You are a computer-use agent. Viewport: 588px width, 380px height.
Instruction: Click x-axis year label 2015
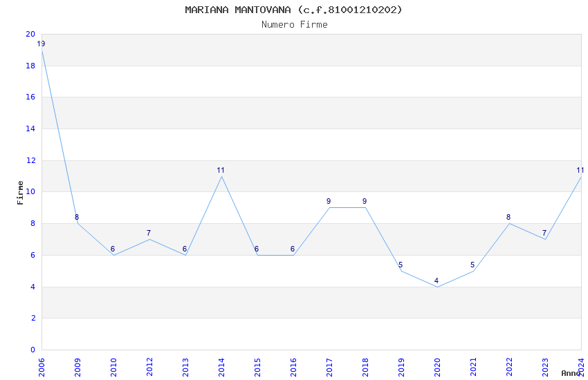coord(257,367)
